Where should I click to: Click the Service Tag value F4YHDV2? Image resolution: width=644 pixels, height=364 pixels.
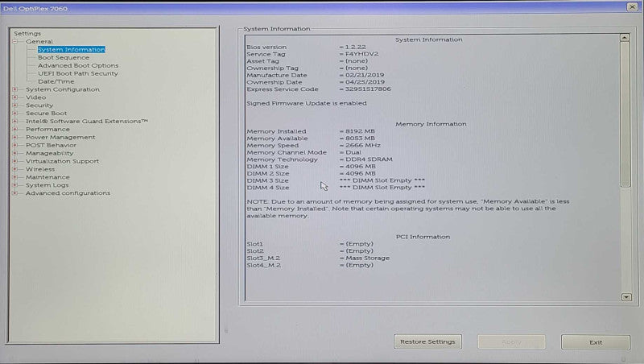(361, 54)
